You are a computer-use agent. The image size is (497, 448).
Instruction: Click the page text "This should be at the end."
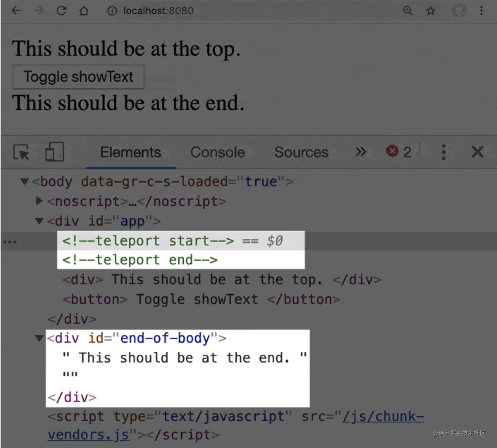pyautogui.click(x=128, y=103)
